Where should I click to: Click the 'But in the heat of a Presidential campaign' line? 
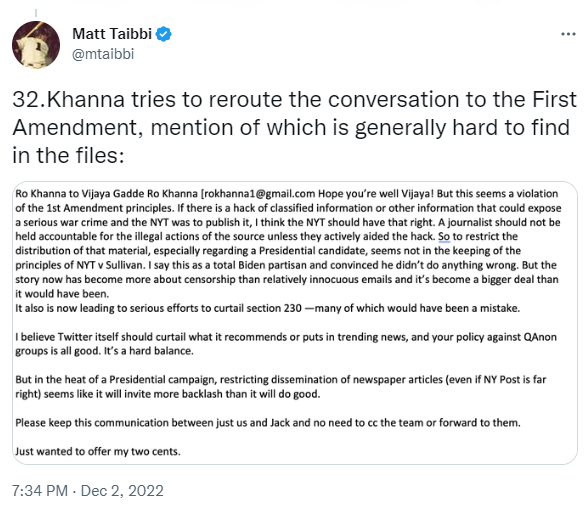pyautogui.click(x=281, y=380)
